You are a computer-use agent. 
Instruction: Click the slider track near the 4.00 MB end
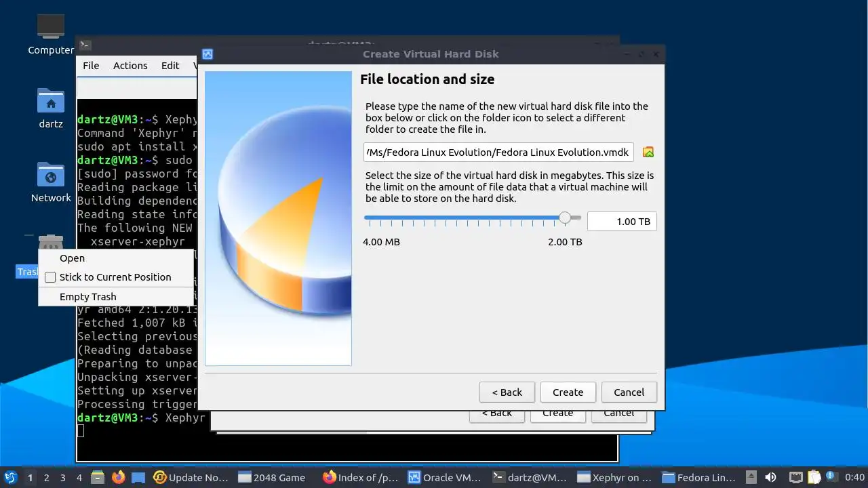click(370, 218)
